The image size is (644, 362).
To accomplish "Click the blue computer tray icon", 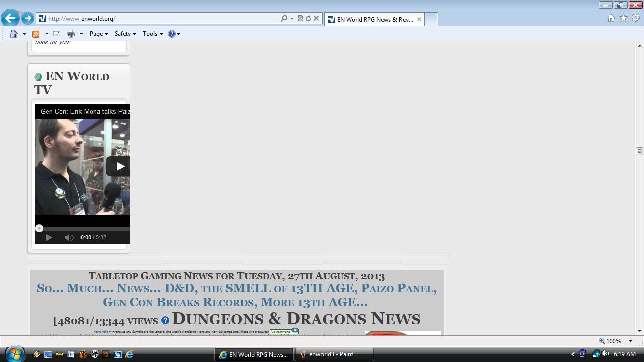I will coord(582,354).
